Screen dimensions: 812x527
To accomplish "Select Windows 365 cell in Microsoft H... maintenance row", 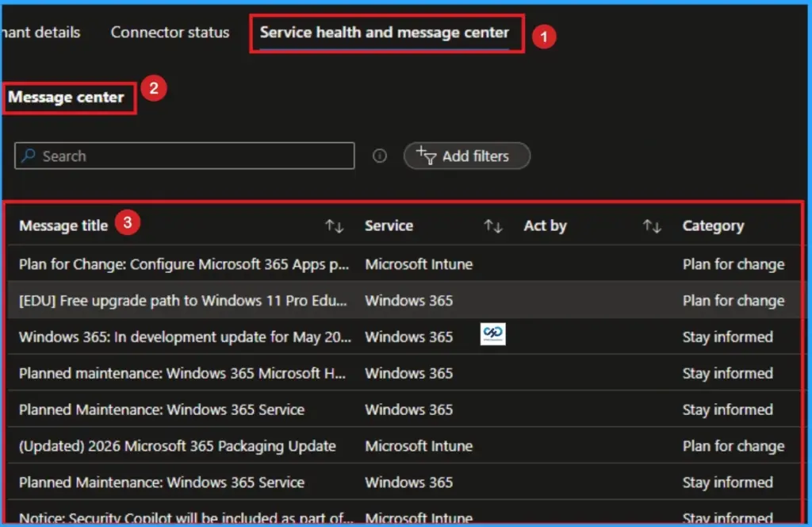I will [x=409, y=373].
